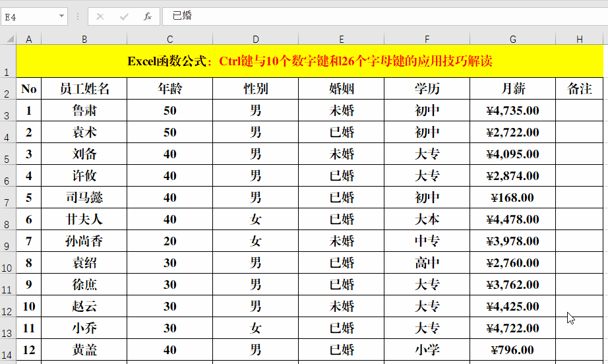Click education cell 高中 for 袁绍
Screen dimensions: 608x364
pos(427,262)
